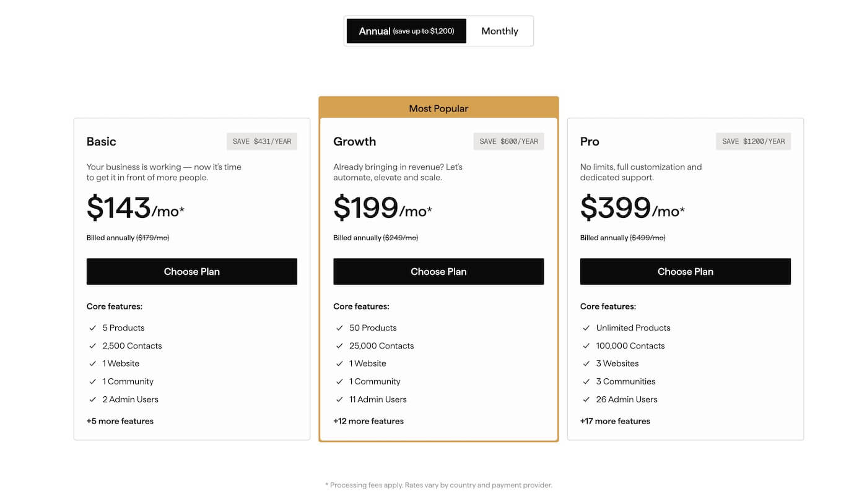Click checkmark next to "25,000 Contacts" in Growth
The image size is (867, 504).
339,345
